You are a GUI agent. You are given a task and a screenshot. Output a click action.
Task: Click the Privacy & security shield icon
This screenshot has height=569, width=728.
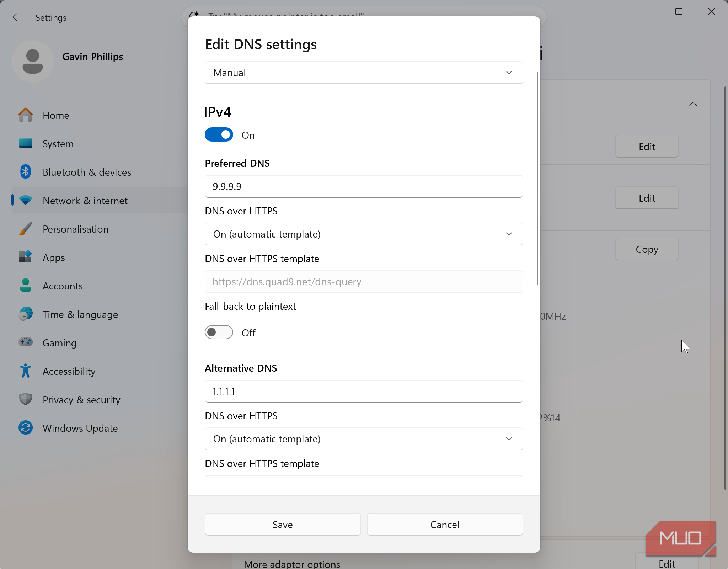point(25,400)
